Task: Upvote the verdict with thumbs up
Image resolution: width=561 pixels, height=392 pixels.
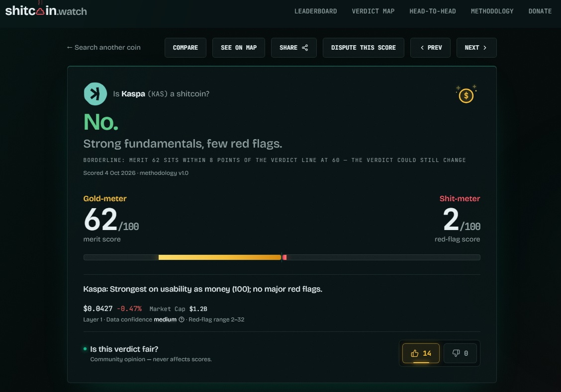Action: pyautogui.click(x=421, y=353)
